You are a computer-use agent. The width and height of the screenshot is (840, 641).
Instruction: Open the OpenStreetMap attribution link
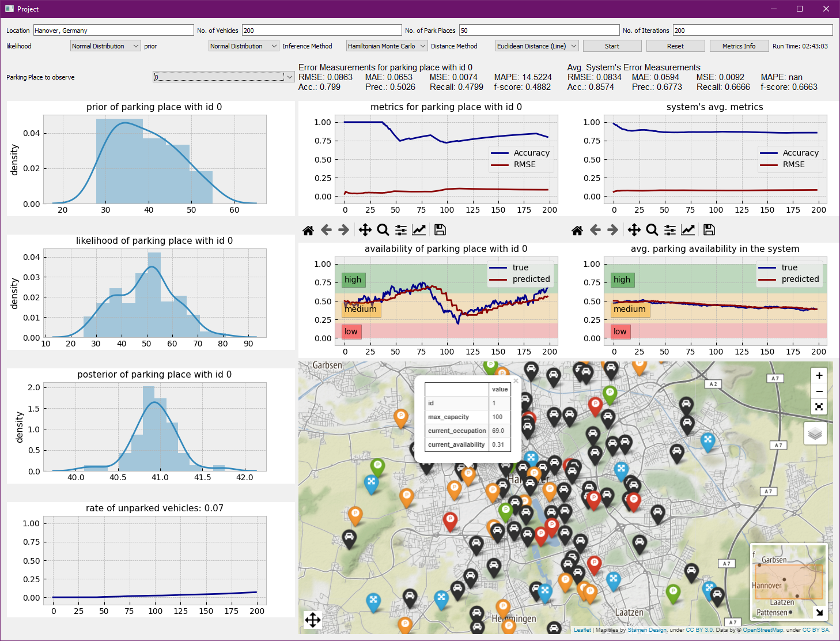click(763, 630)
